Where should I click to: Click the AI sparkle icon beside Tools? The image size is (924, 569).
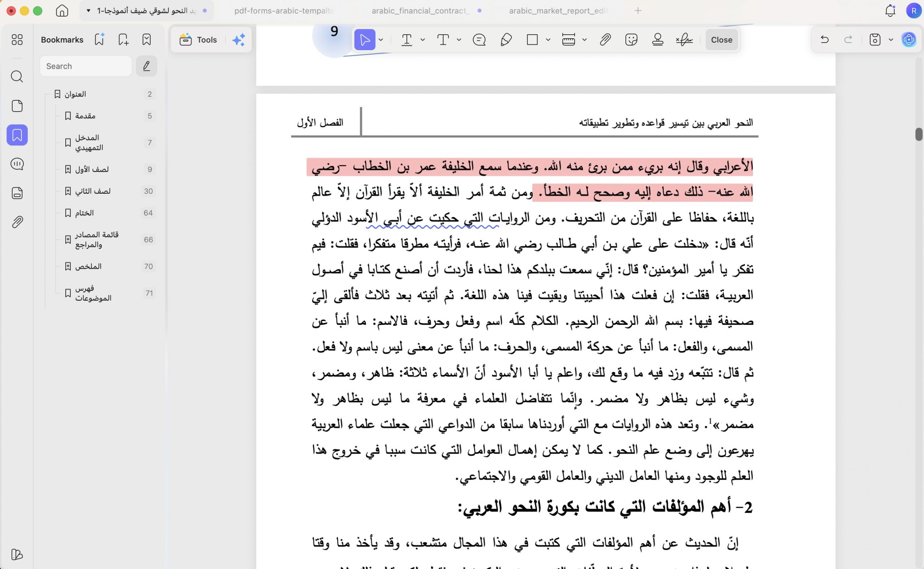pyautogui.click(x=239, y=40)
